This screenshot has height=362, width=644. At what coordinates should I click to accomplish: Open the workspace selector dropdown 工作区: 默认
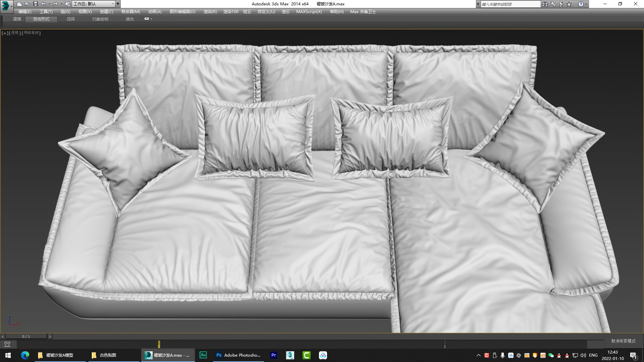[93, 4]
